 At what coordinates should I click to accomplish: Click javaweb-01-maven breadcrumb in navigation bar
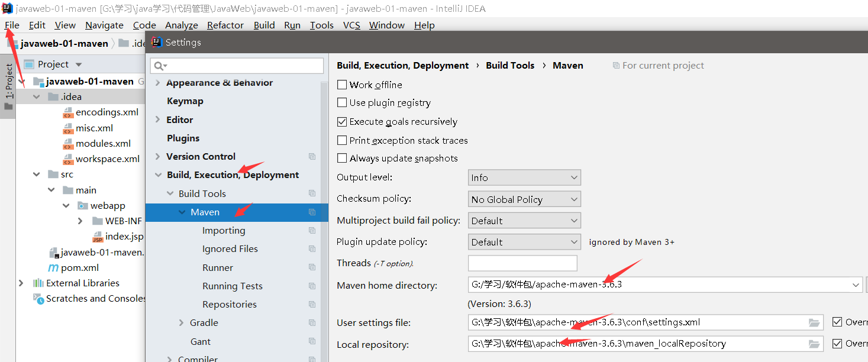point(64,43)
